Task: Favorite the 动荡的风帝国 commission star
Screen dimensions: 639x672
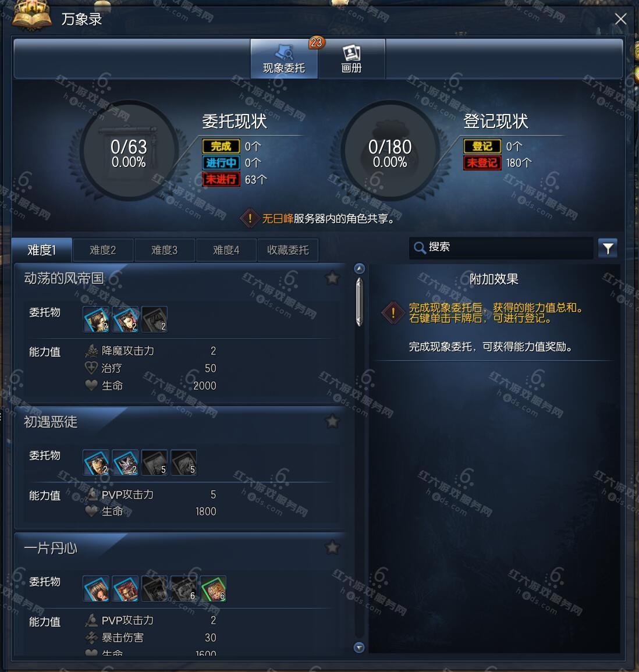Action: 332,278
